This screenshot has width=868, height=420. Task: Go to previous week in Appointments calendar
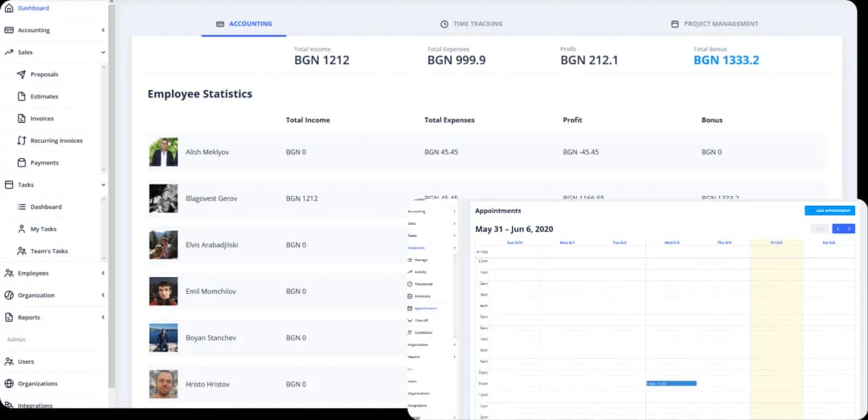click(x=838, y=229)
